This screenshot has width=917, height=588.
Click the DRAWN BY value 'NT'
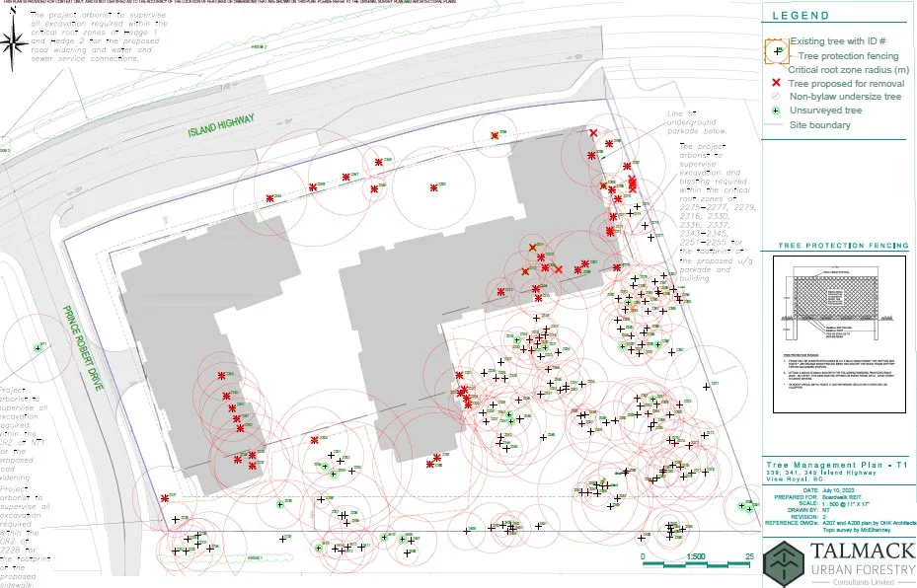826,510
